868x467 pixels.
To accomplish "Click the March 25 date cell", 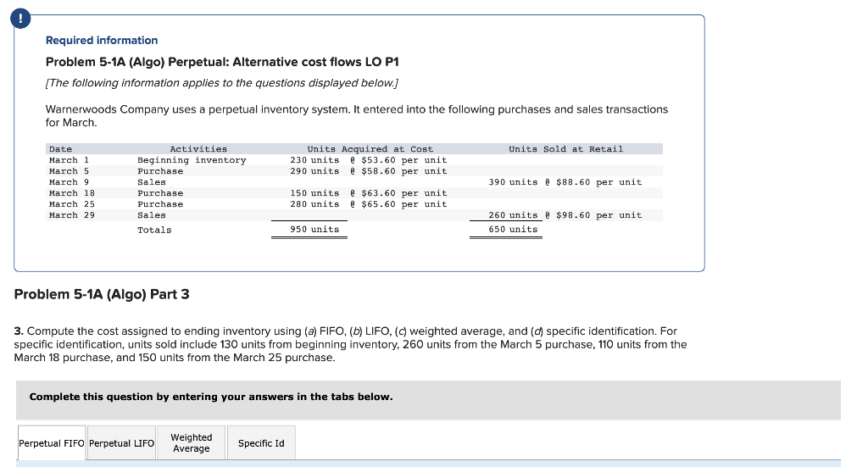I will click(71, 204).
